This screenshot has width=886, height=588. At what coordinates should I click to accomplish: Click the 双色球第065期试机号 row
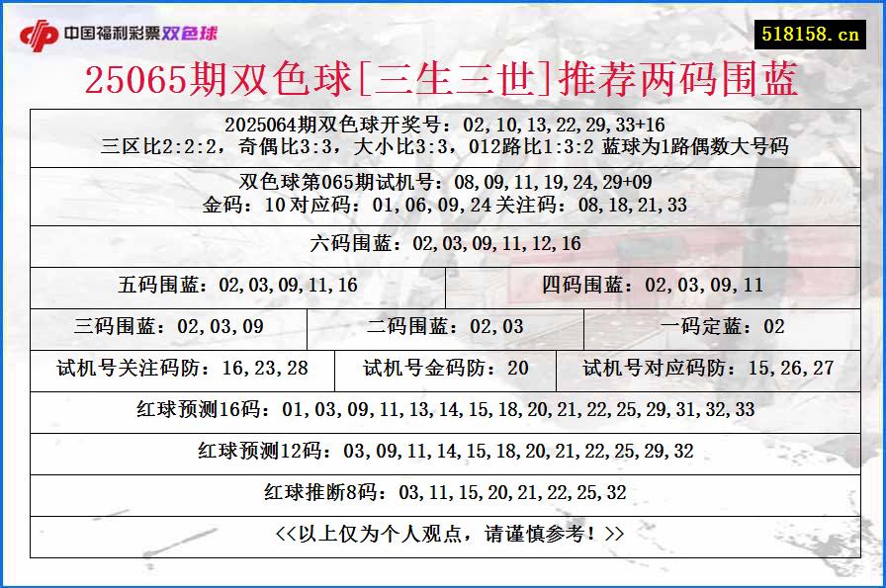pos(443,183)
